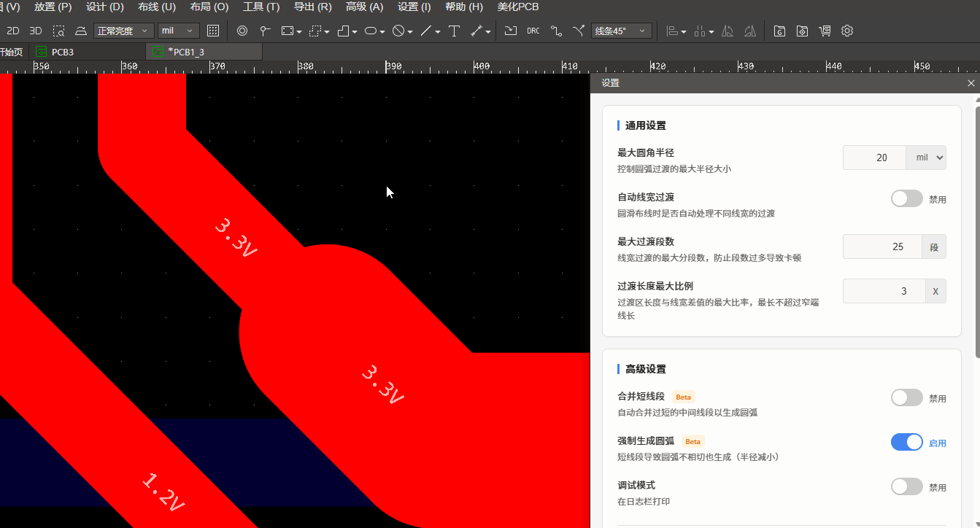Image resolution: width=980 pixels, height=528 pixels.
Task: Expand the dimension tool dropdown arrow
Action: [x=487, y=32]
